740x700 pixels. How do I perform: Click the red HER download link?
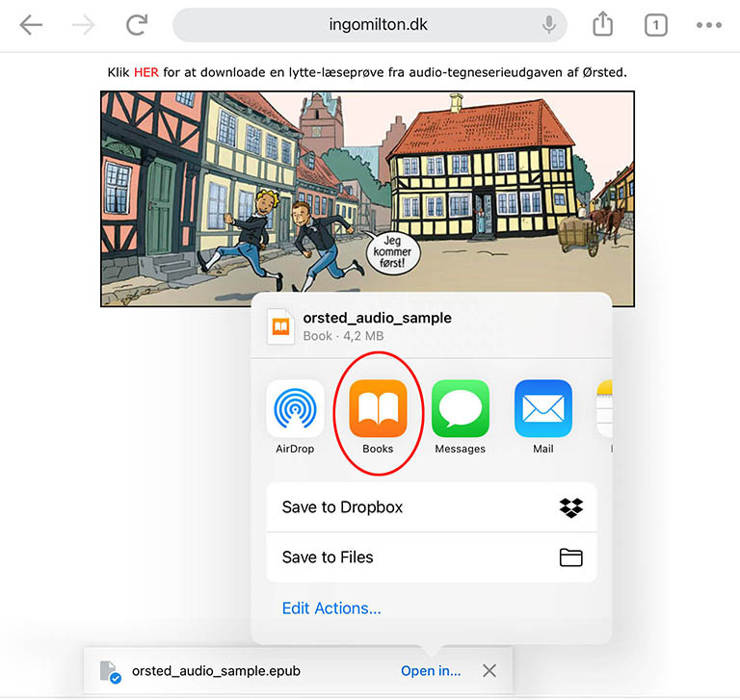pyautogui.click(x=146, y=72)
